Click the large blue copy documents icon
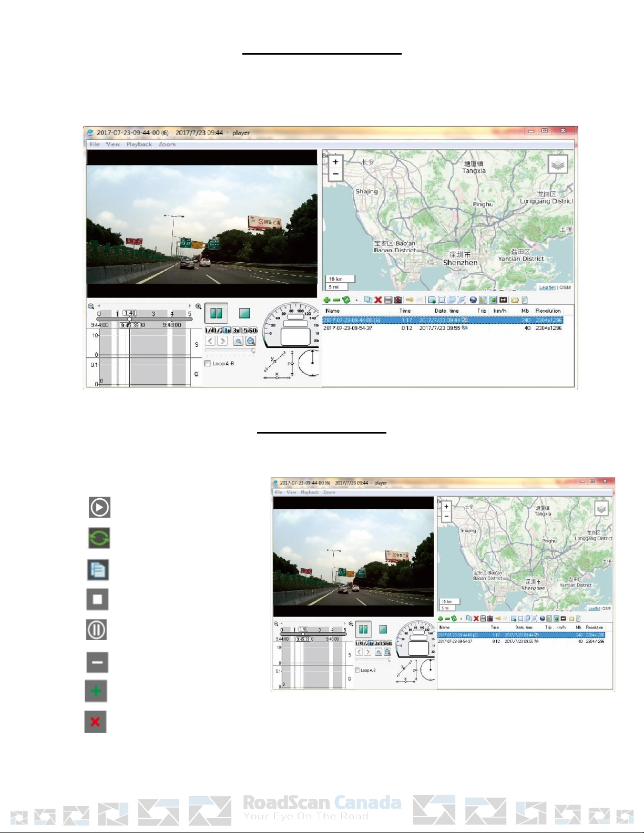The image size is (644, 833). 98,570
